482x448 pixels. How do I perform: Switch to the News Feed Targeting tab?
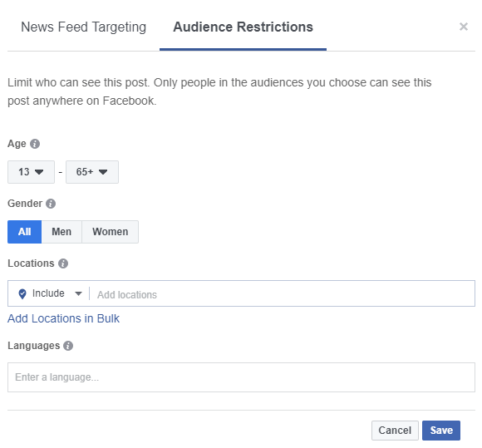coord(83,27)
